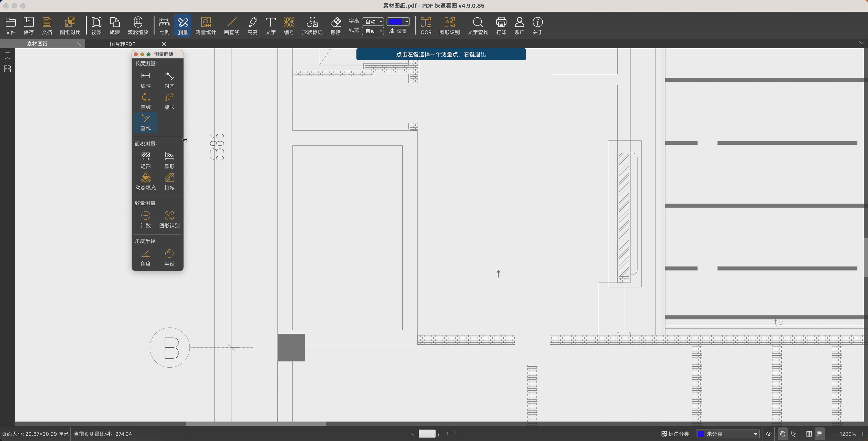Select the 弧长 arc length measurement tool
868x441 pixels.
click(x=169, y=101)
